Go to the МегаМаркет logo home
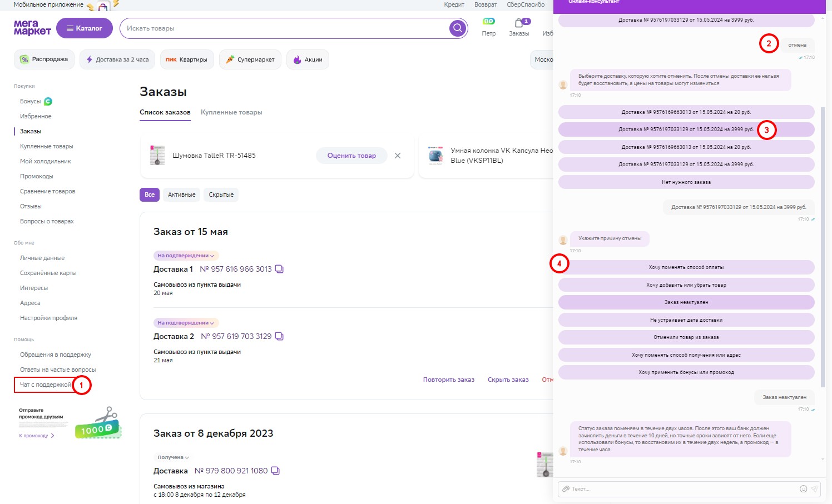The image size is (832, 504). (32, 28)
